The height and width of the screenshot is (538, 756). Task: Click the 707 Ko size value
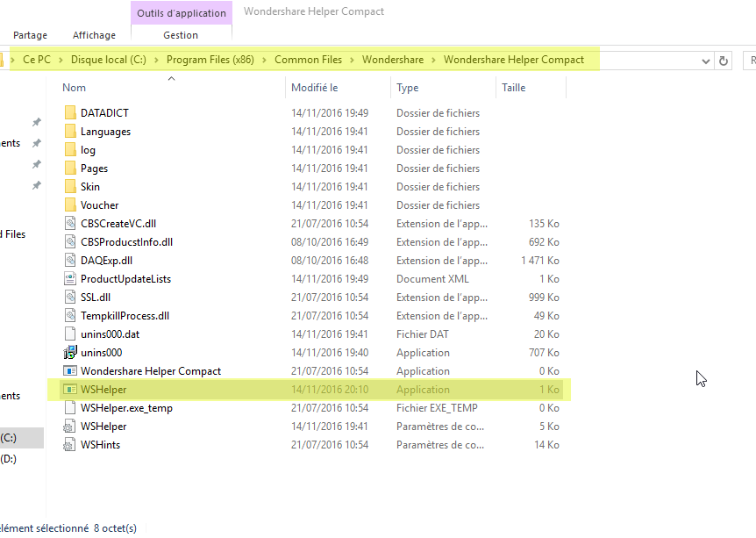point(544,353)
